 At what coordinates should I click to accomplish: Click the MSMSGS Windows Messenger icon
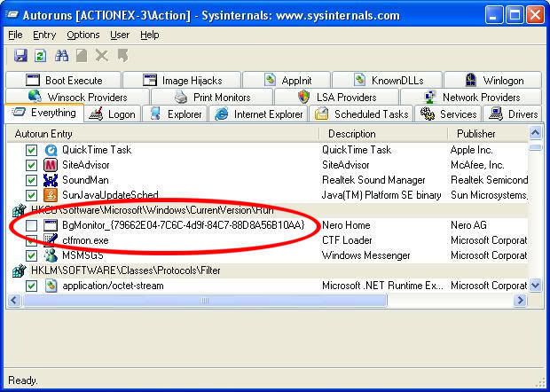click(x=51, y=255)
